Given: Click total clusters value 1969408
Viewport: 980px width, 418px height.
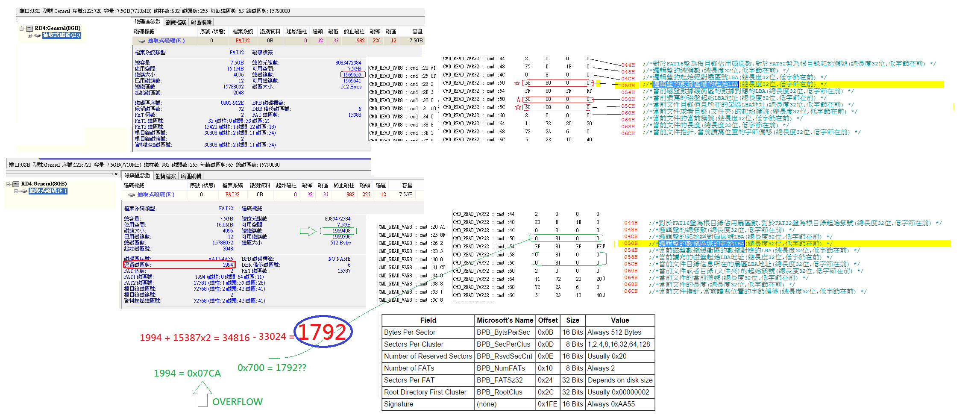Looking at the screenshot, I should click(x=341, y=231).
